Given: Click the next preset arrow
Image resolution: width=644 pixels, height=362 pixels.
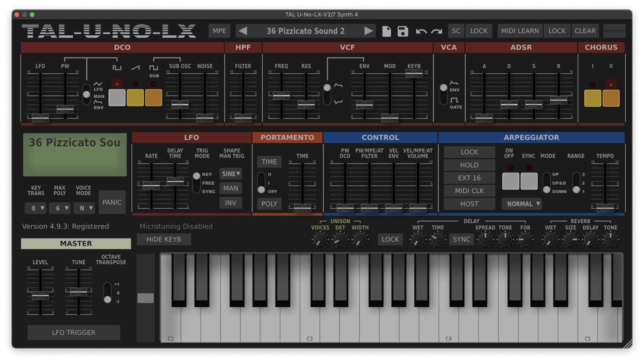Looking at the screenshot, I should (x=368, y=31).
